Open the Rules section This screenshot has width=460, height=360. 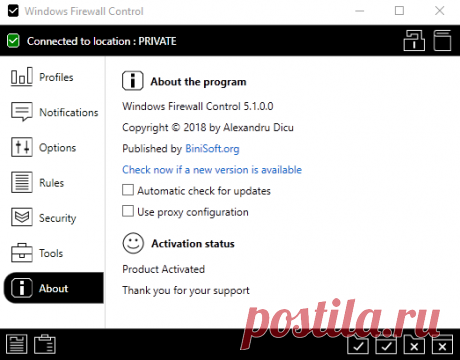[53, 183]
